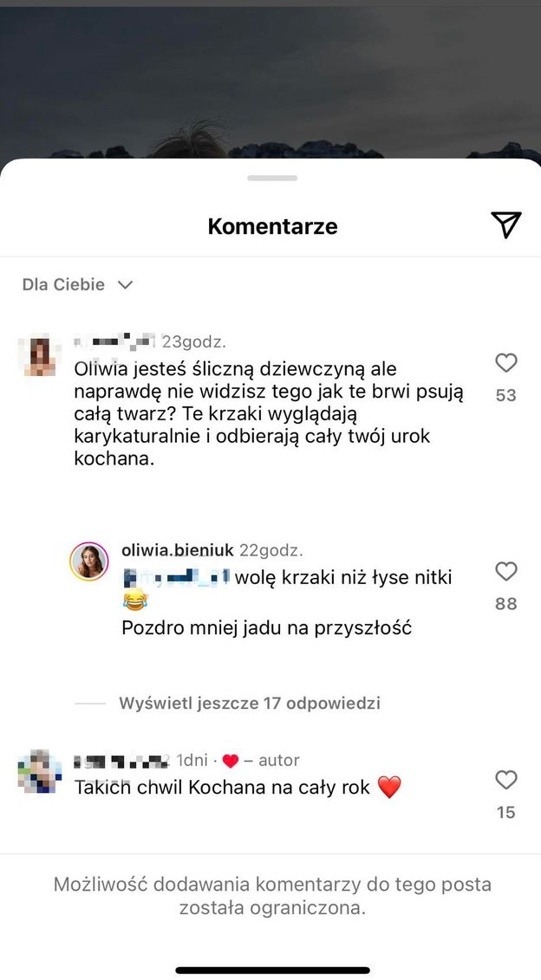Image resolution: width=541 pixels, height=980 pixels.
Task: Tap the chevron next to Dla Ciebie
Action: click(124, 284)
